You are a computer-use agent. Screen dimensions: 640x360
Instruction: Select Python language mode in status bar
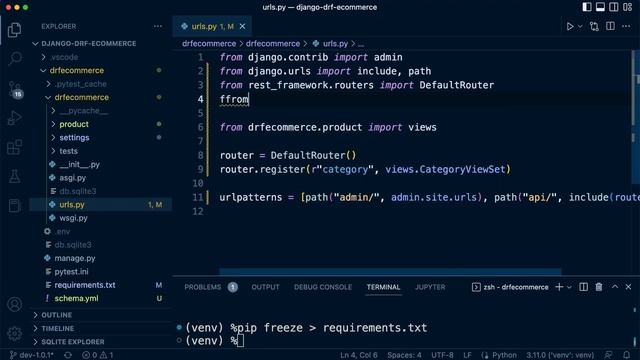point(504,355)
